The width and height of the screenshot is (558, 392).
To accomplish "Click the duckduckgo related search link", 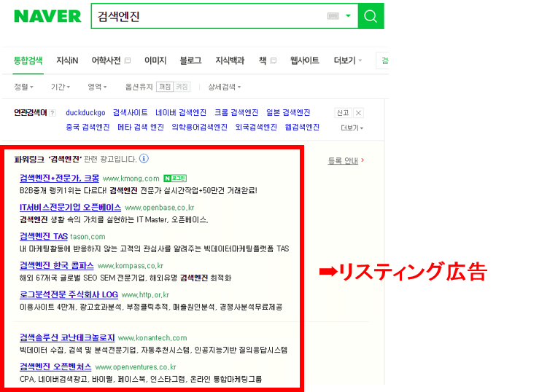I will point(85,113).
